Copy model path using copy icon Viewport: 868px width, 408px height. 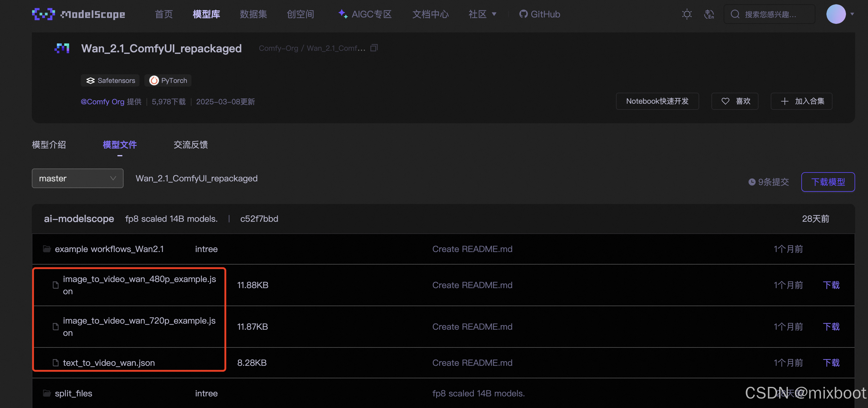pos(374,48)
